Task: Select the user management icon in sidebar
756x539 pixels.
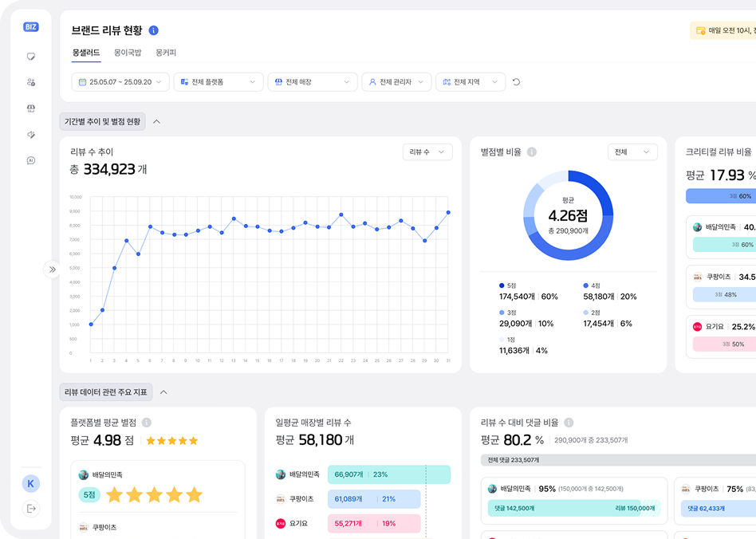Action: [x=31, y=82]
